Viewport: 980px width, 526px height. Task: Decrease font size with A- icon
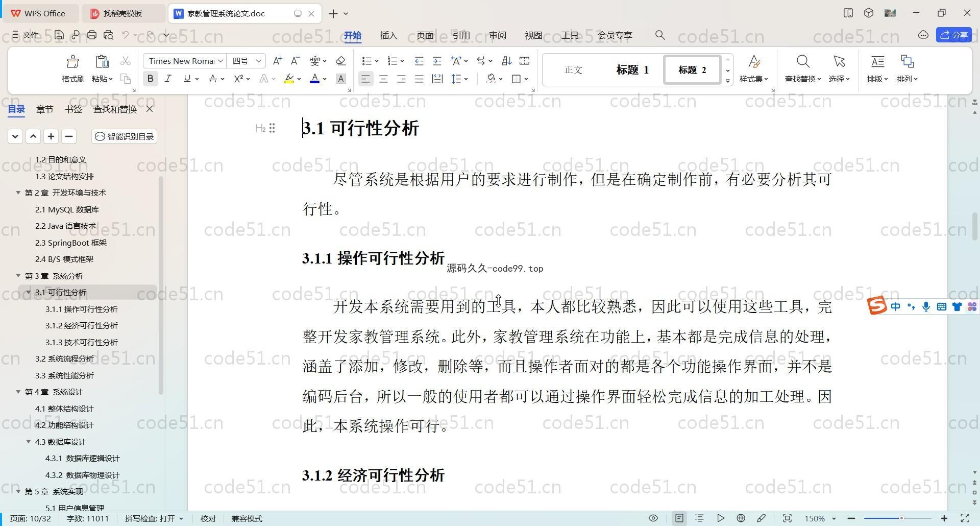(x=295, y=61)
